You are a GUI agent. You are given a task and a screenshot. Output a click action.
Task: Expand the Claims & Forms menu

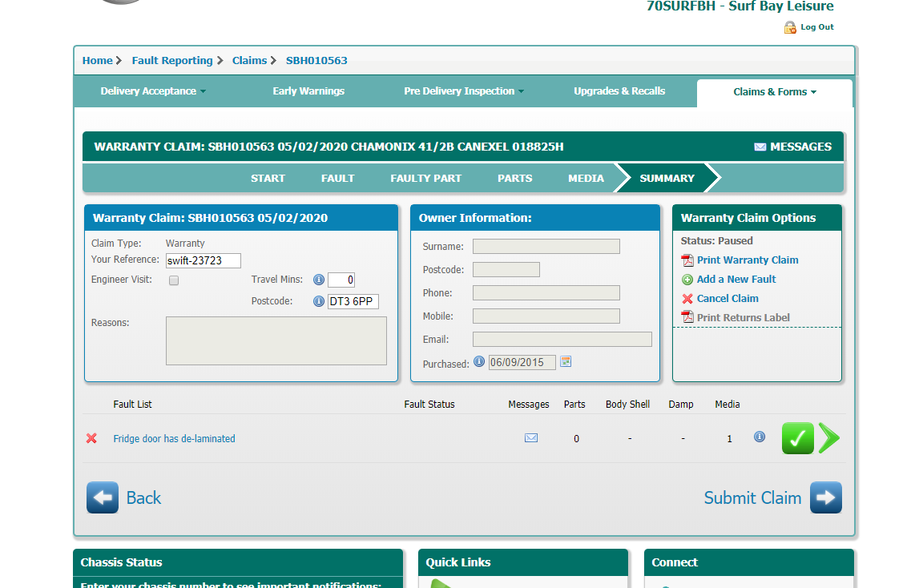pyautogui.click(x=774, y=92)
